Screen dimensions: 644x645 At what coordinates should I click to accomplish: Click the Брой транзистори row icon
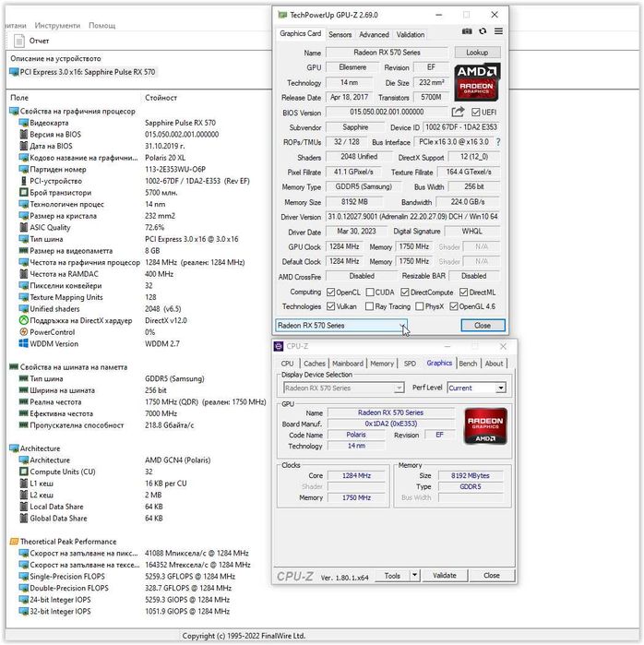point(23,193)
